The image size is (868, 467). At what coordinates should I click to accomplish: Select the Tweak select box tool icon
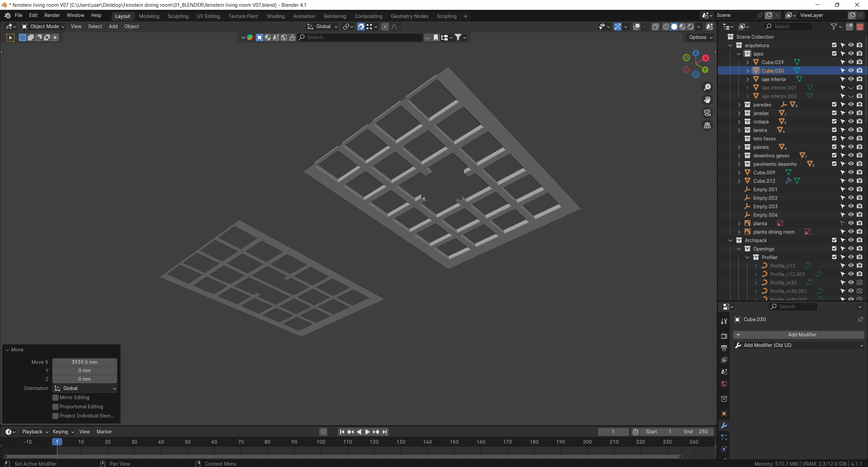pos(11,38)
